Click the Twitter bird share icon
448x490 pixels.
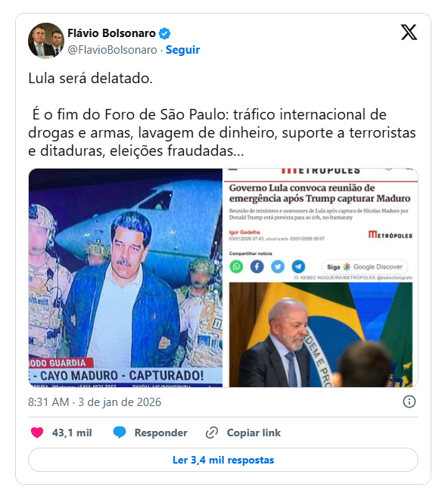coord(278,267)
